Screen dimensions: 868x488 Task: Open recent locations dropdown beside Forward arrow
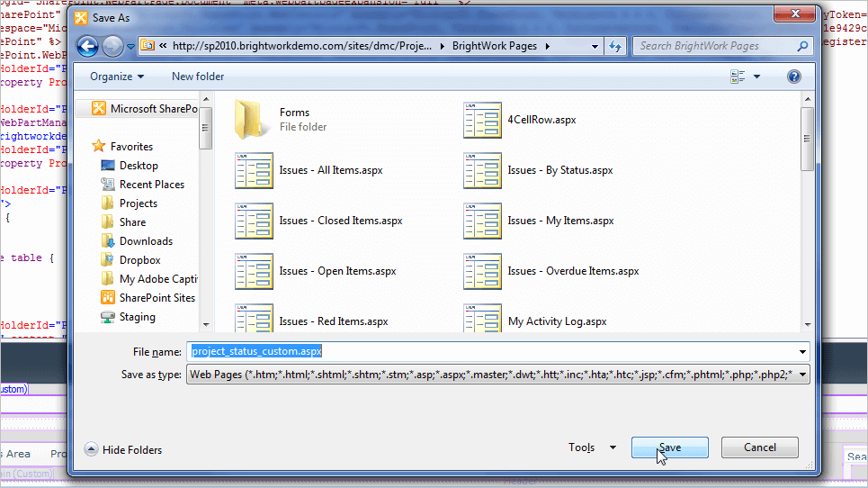coord(130,47)
